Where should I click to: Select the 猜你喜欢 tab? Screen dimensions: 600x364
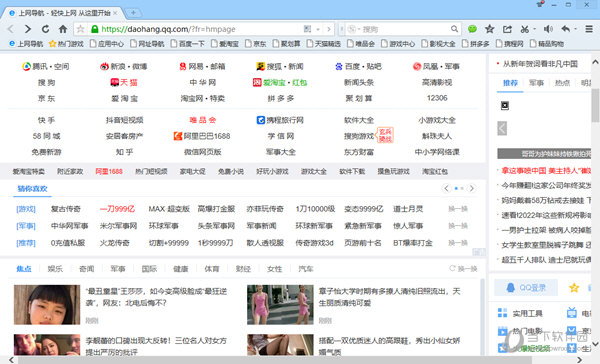tap(33, 189)
